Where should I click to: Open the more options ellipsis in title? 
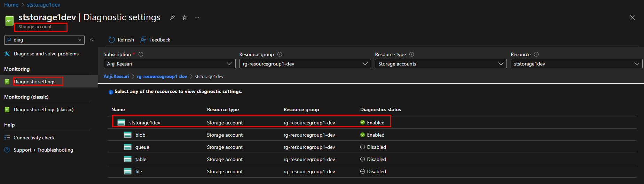pos(197,17)
